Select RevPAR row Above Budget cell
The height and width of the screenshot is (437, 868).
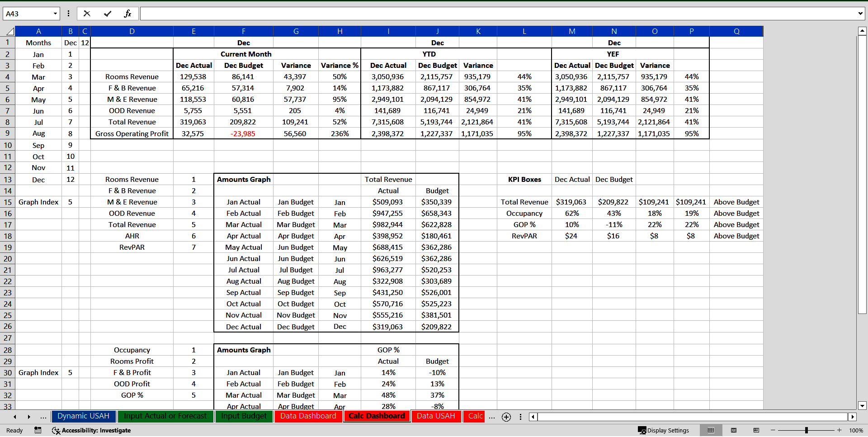click(x=736, y=236)
